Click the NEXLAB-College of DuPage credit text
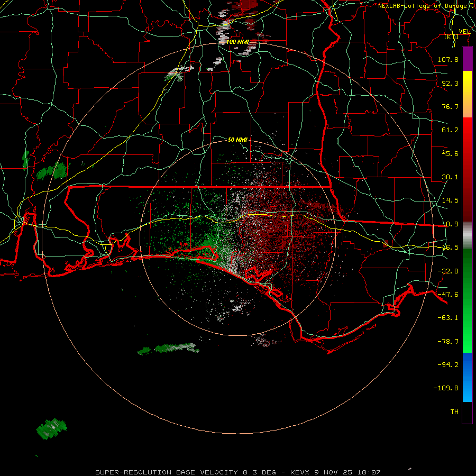This screenshot has height=476, width=476. 426,6
